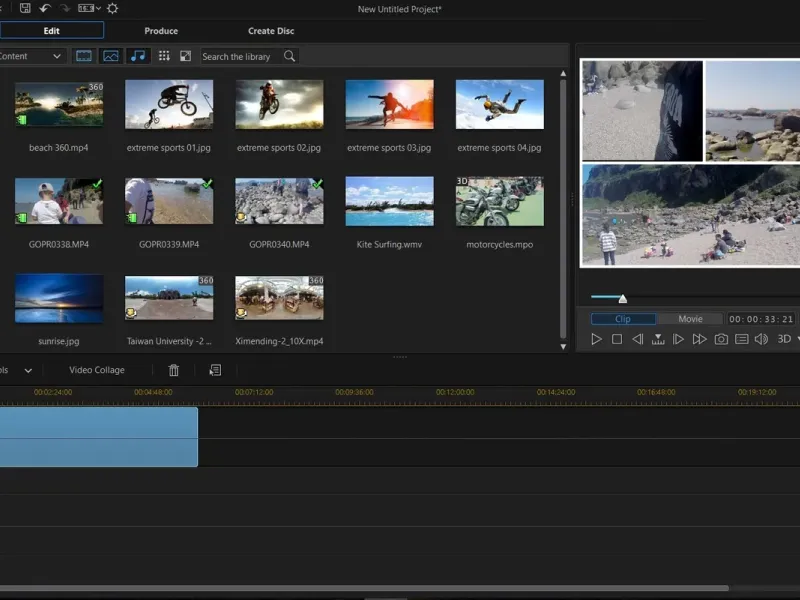Screen dimensions: 800x600
Task: Open the Create Disc tab
Action: pyautogui.click(x=271, y=31)
